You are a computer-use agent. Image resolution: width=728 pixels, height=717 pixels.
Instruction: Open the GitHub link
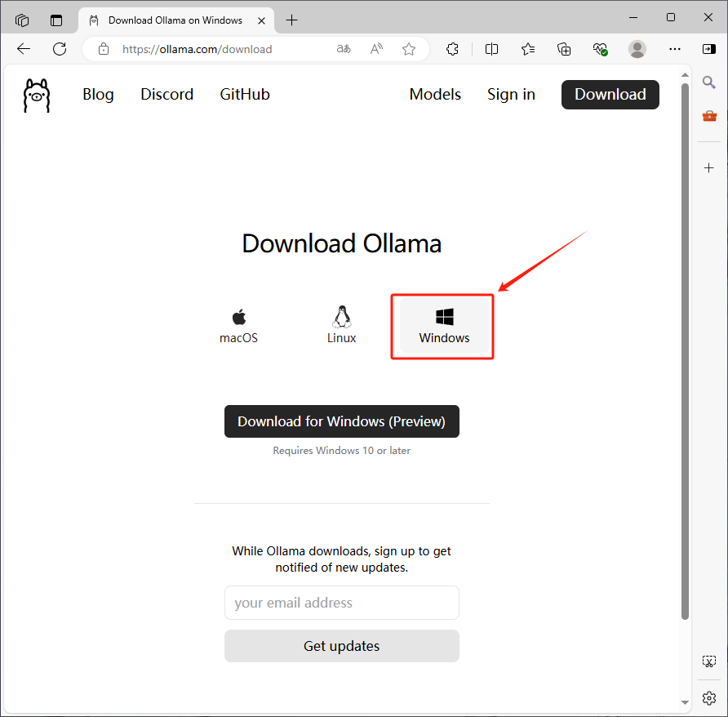coord(245,95)
